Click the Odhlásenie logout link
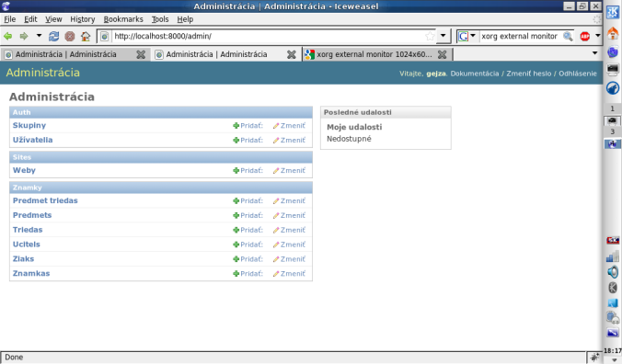The image size is (622, 364). click(x=578, y=74)
